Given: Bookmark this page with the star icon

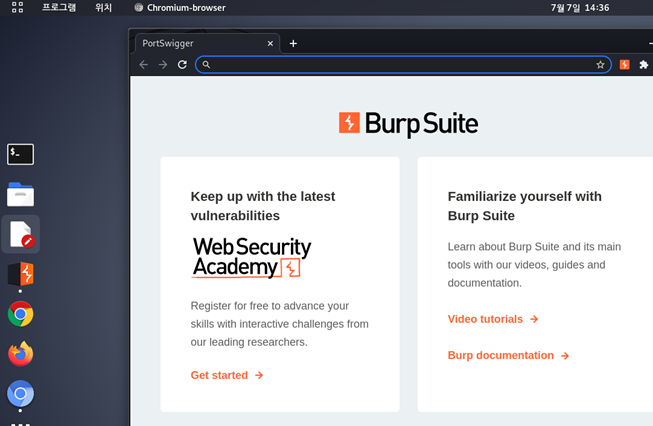Looking at the screenshot, I should coord(600,65).
